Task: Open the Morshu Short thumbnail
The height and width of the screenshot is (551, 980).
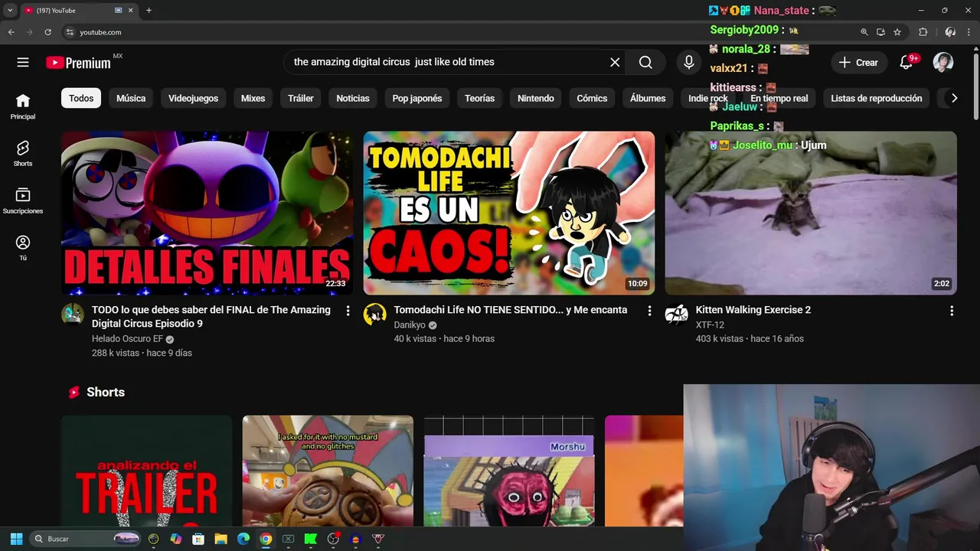Action: pyautogui.click(x=509, y=471)
